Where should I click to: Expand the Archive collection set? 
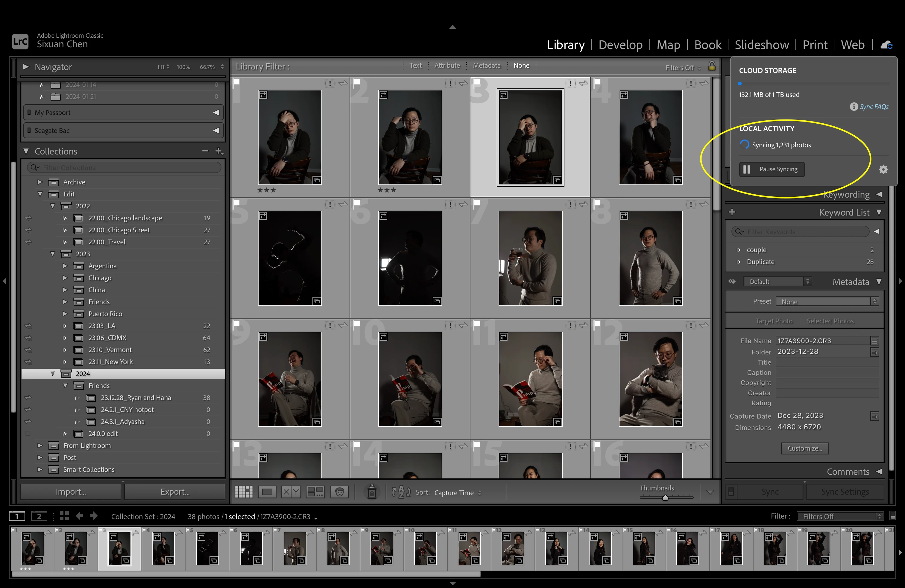[x=40, y=182]
